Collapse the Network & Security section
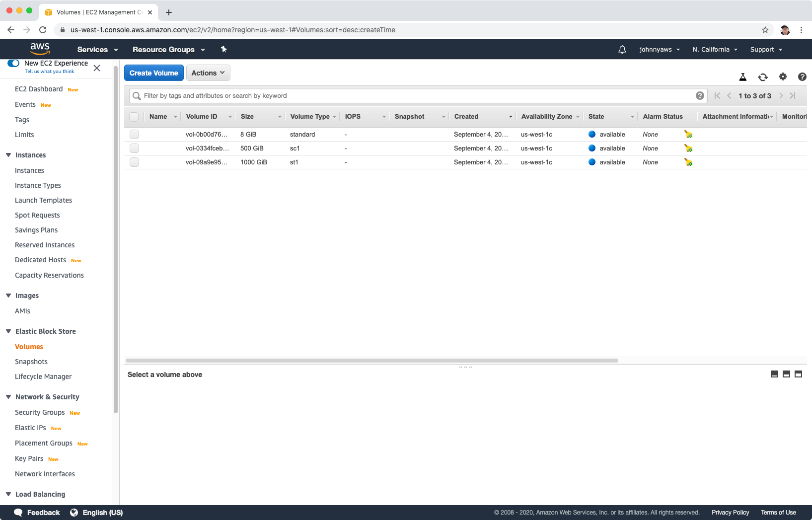812x520 pixels. click(8, 397)
